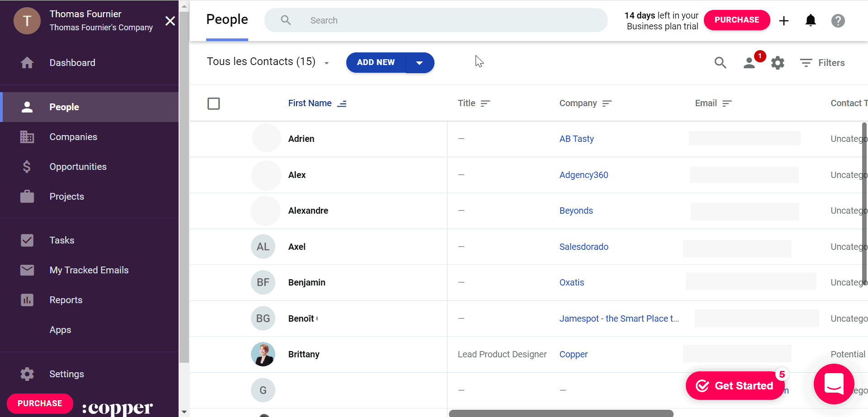Image resolution: width=868 pixels, height=417 pixels.
Task: Filter list by owner using the person icon
Action: point(750,63)
